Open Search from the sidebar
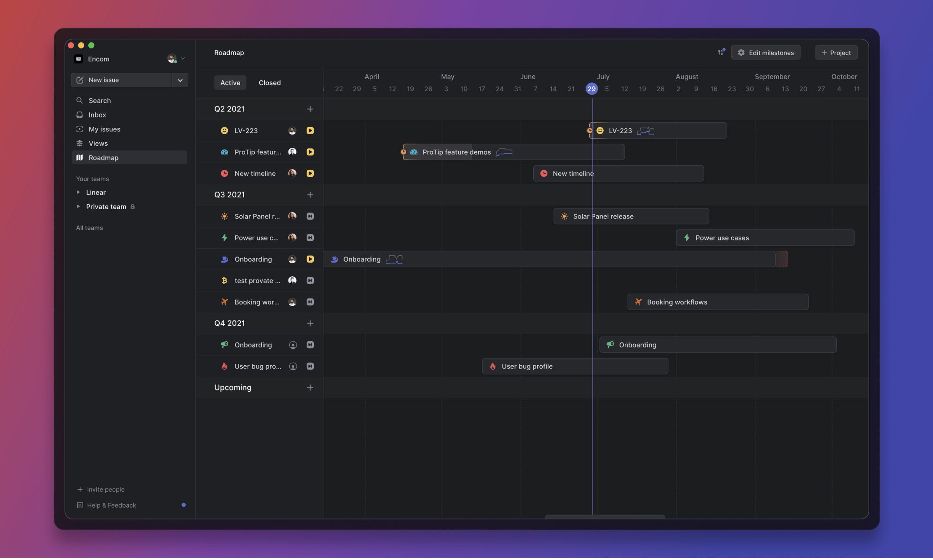The image size is (933, 560). 100,101
